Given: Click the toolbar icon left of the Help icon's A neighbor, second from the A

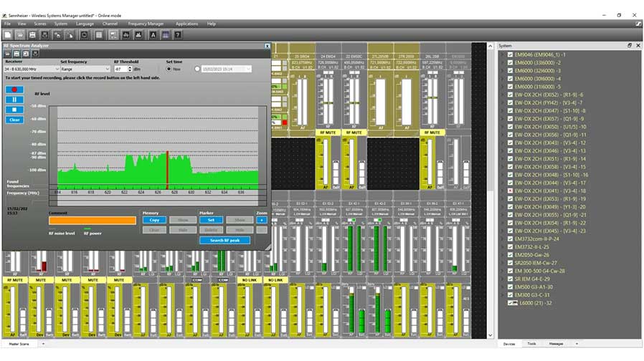Looking at the screenshot, I should click(126, 35).
